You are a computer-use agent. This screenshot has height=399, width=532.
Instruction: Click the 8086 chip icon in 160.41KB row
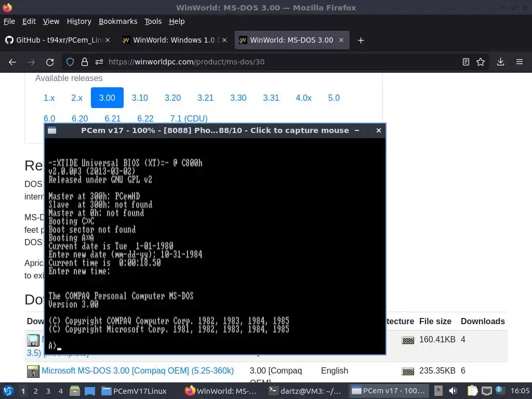408,340
